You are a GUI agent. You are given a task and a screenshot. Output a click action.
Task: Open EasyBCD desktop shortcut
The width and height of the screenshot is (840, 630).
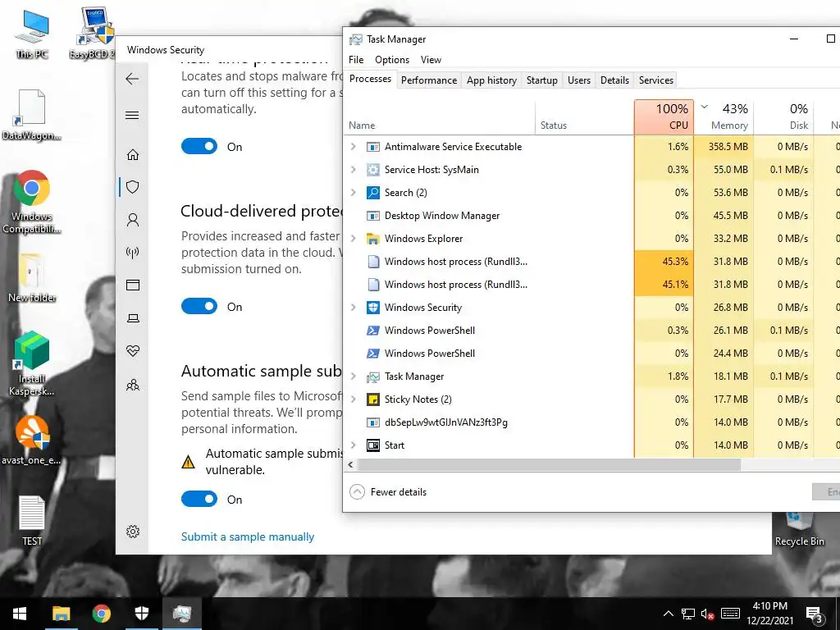pos(94,33)
